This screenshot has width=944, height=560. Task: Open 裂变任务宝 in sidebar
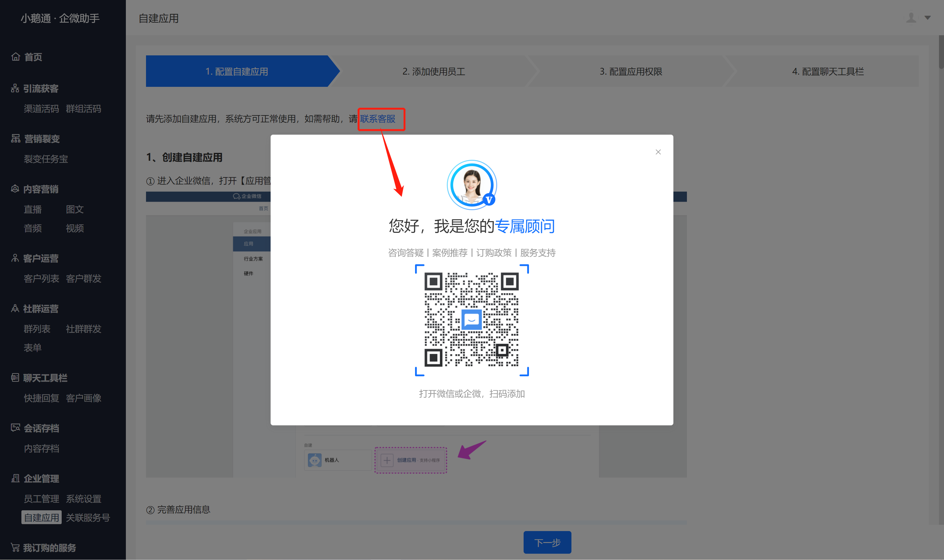(x=46, y=159)
